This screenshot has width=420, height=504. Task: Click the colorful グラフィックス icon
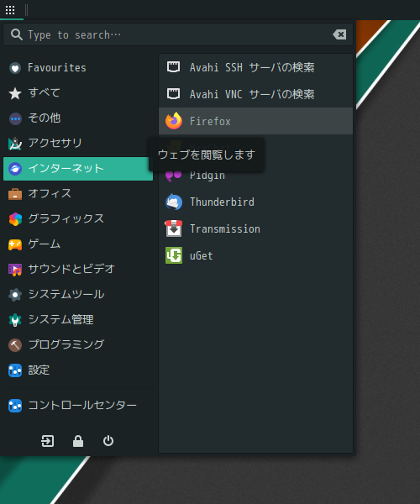click(15, 219)
